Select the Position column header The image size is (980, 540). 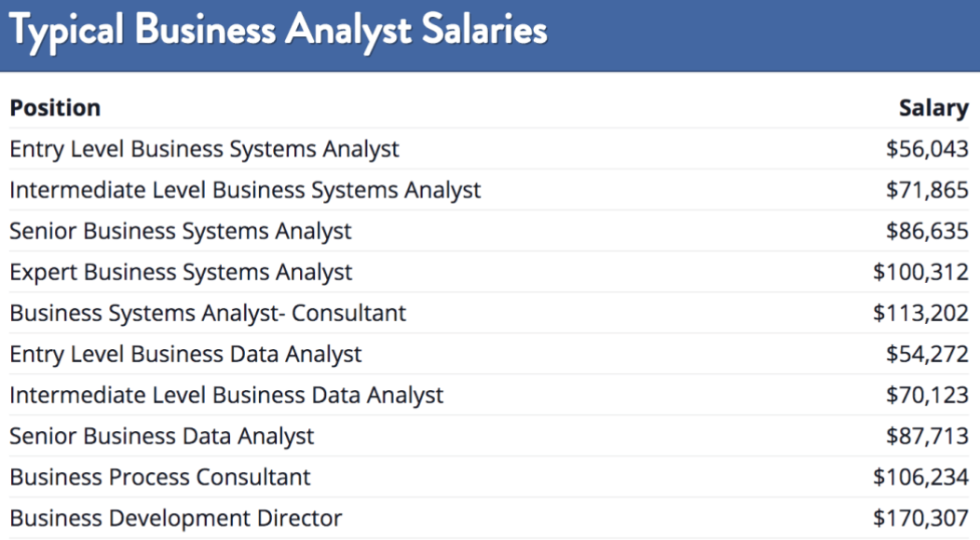pos(55,108)
